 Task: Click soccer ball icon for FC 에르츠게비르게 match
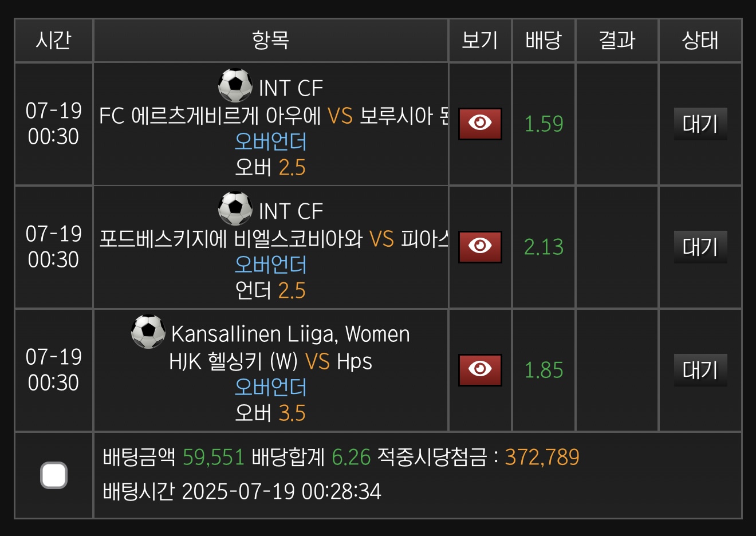pyautogui.click(x=235, y=86)
